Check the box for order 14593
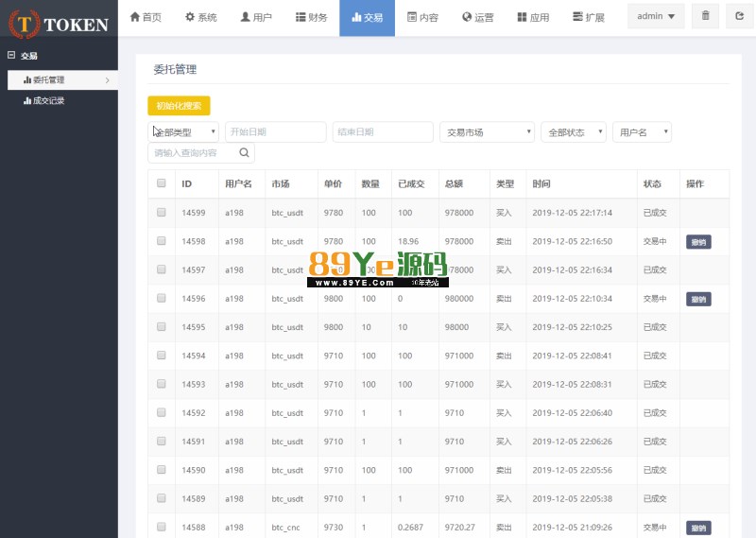 click(x=162, y=384)
